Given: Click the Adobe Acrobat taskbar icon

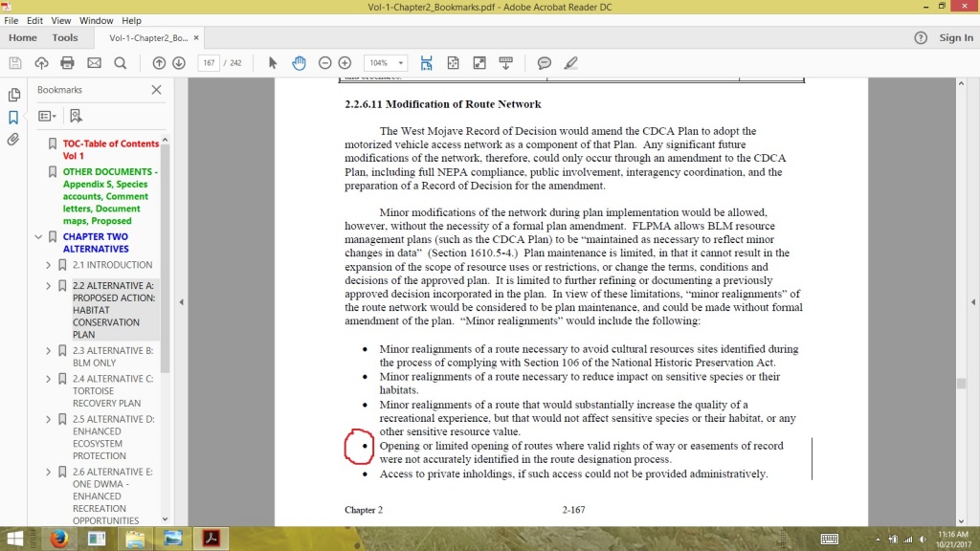Looking at the screenshot, I should click(212, 539).
